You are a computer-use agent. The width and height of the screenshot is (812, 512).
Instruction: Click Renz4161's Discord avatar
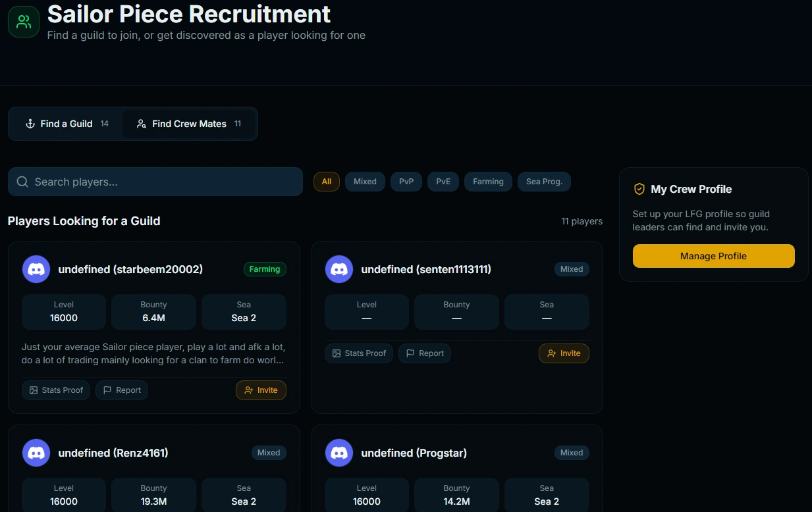point(36,453)
